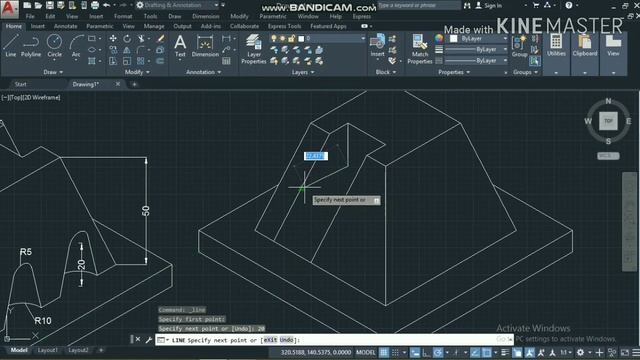Toggle clean screen icon in status bar
Viewport: 640px width, 360px height.
coord(625,352)
